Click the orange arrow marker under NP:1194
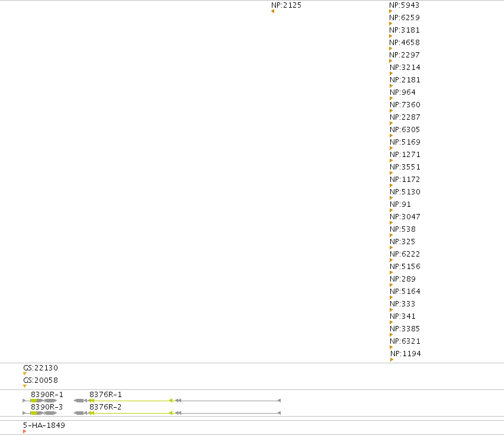The width and height of the screenshot is (504, 435). 392,360
